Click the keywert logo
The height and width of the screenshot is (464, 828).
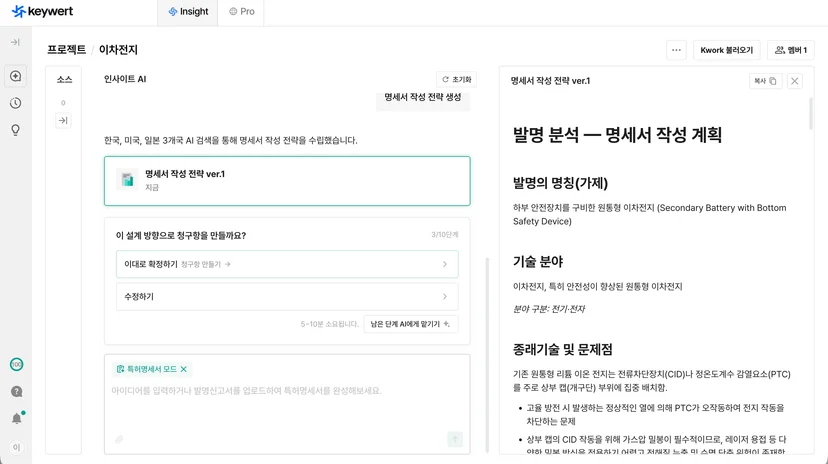tap(42, 11)
